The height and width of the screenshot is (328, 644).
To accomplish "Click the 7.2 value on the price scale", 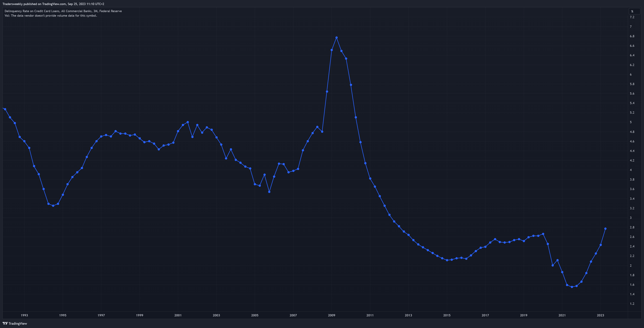I will [632, 17].
